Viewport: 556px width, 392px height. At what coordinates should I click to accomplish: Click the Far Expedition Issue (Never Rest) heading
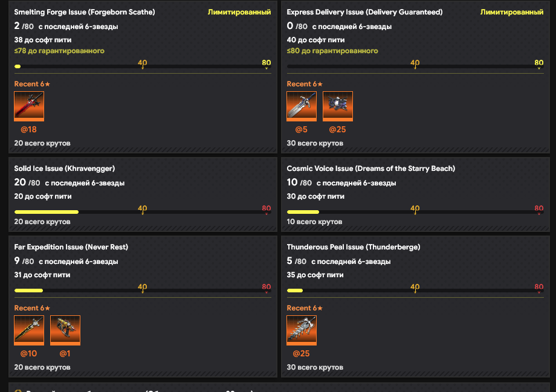point(71,247)
